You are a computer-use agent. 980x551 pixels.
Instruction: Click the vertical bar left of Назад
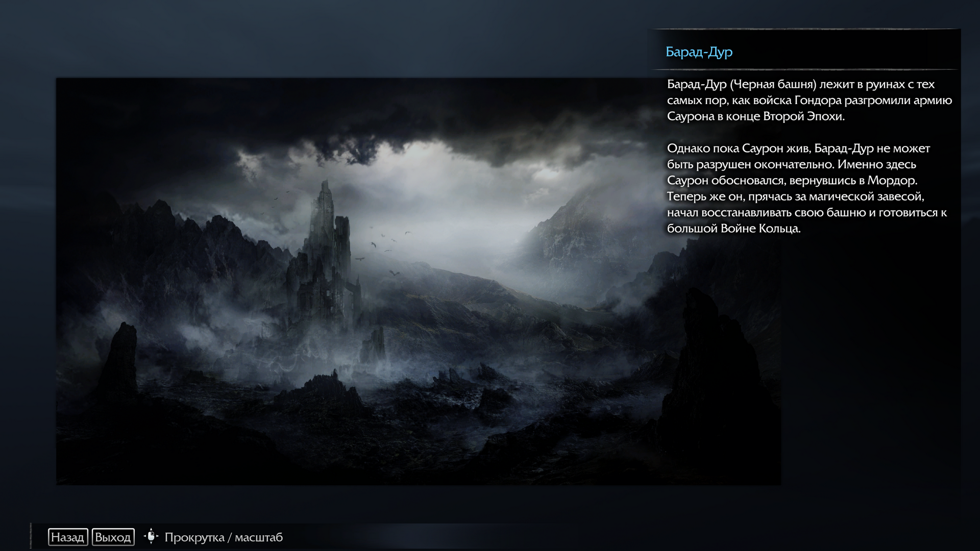[31, 536]
